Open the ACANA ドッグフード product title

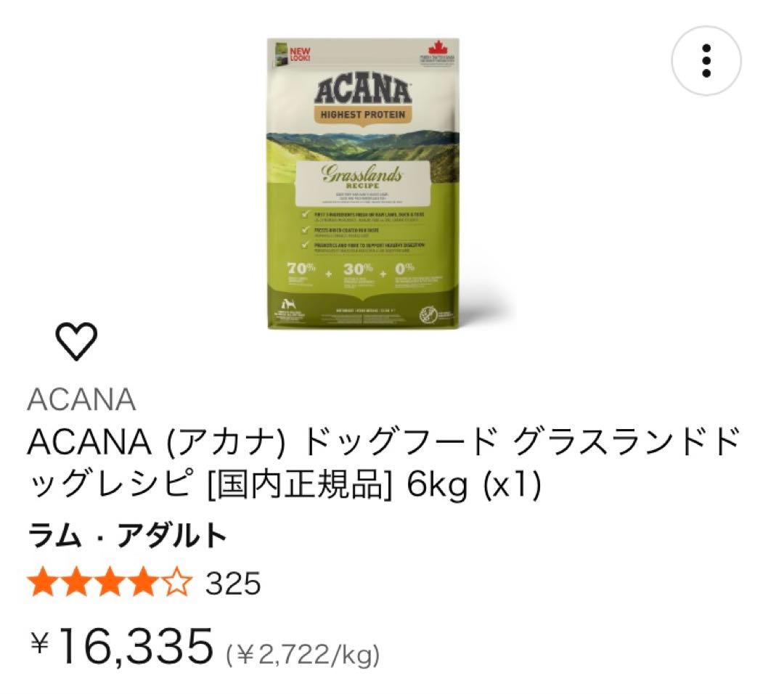383,463
